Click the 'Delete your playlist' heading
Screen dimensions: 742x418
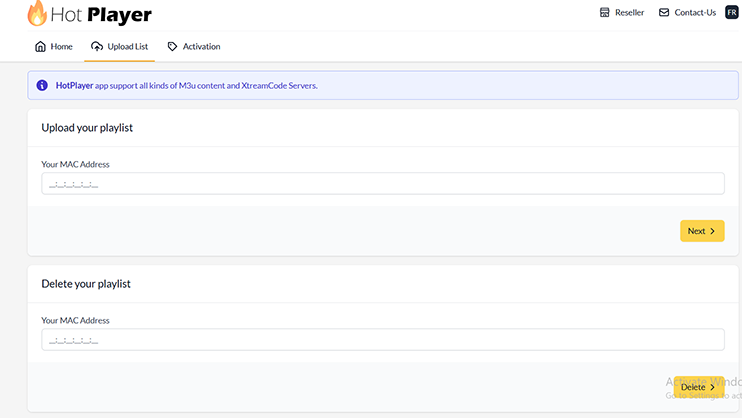(86, 284)
